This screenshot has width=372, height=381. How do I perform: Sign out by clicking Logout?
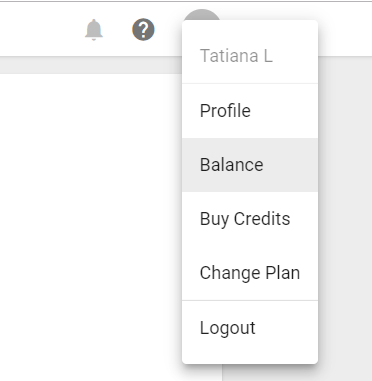click(x=250, y=328)
